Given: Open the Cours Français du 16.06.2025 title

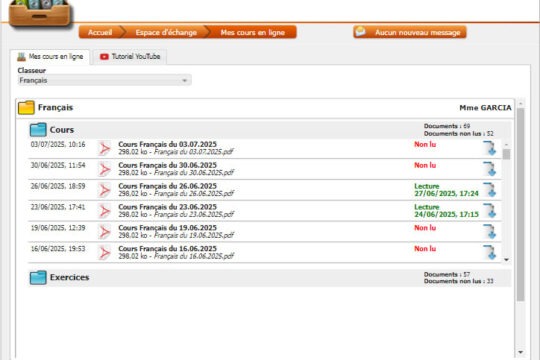Looking at the screenshot, I should click(167, 249).
